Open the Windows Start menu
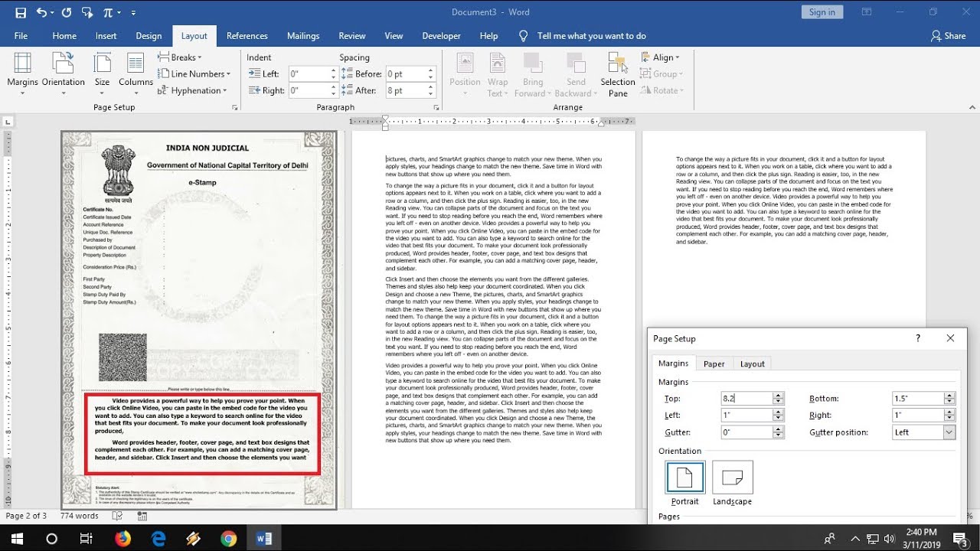Viewport: 980px width, 551px height. point(18,538)
